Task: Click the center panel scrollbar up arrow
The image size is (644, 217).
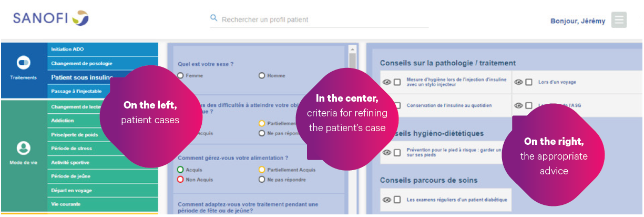Action: tap(352, 48)
